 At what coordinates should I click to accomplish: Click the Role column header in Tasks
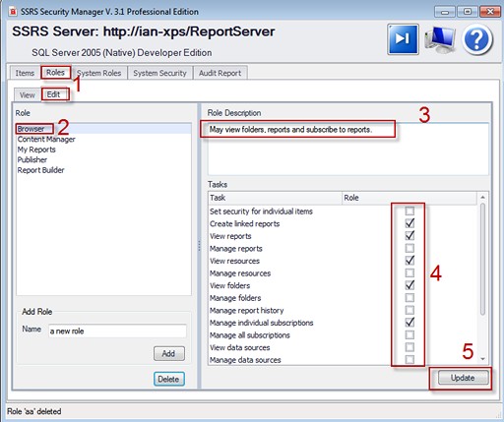pyautogui.click(x=409, y=198)
